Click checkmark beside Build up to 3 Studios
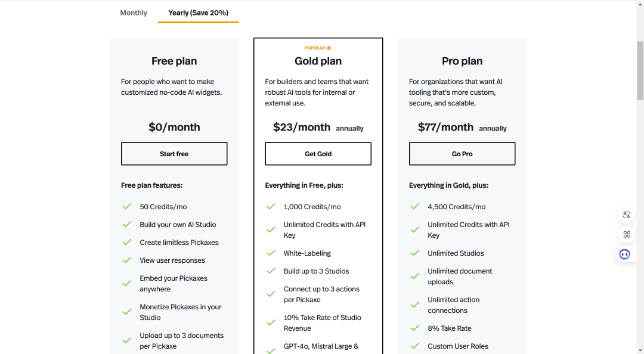 click(271, 271)
